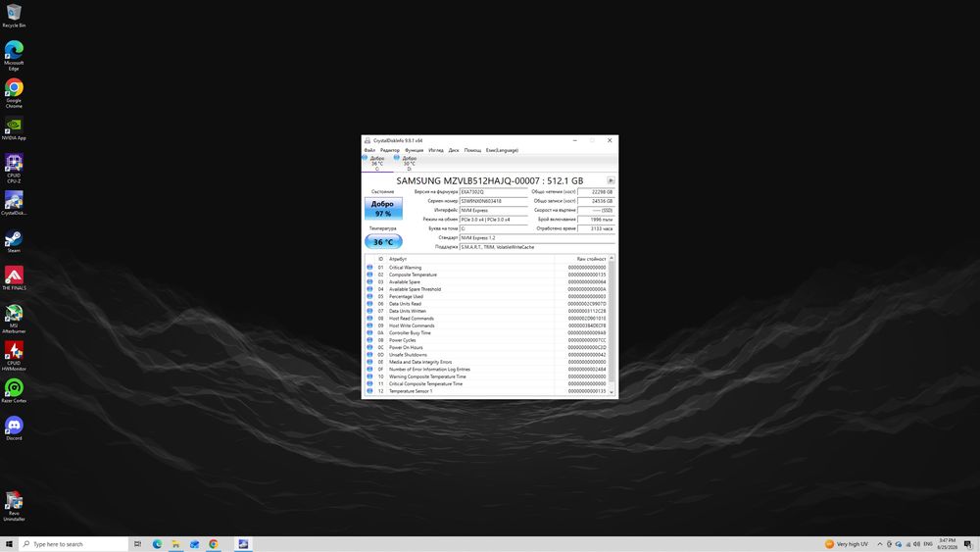This screenshot has width=980, height=552.
Task: Open the Файл menu
Action: [x=369, y=150]
